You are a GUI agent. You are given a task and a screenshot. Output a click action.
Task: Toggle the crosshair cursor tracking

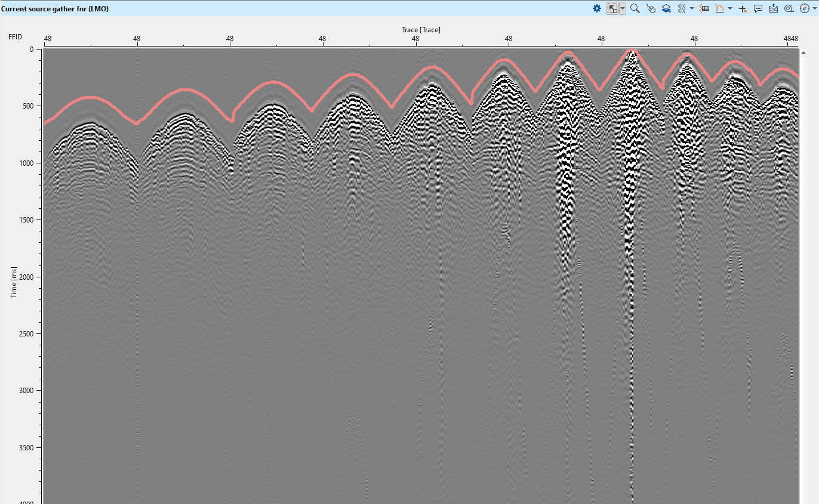click(x=743, y=8)
